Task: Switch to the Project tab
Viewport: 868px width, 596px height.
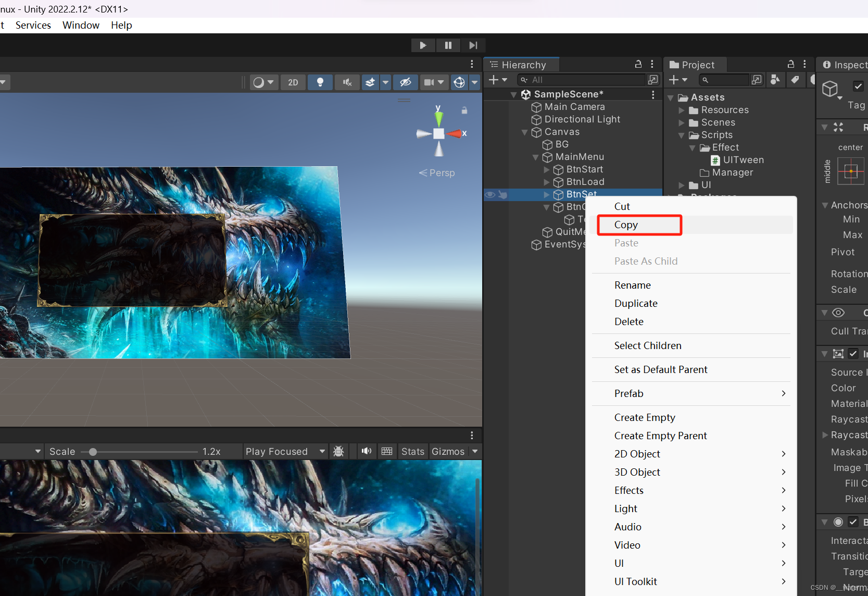Action: pyautogui.click(x=693, y=65)
